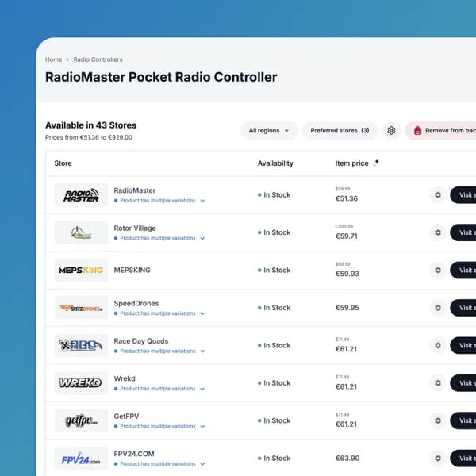Visit the SpeedDrones store
Viewport: 476px width, 476px height.
point(463,308)
